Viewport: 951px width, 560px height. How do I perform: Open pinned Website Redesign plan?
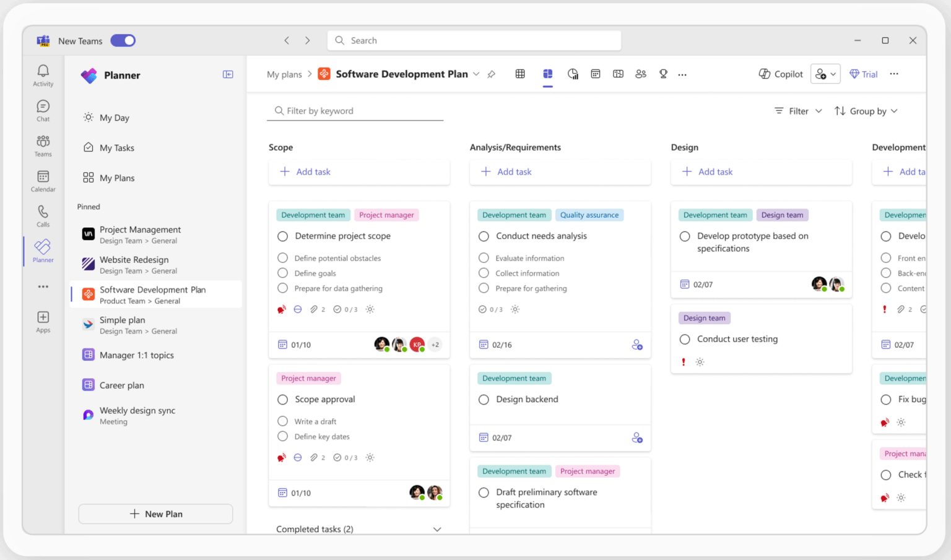click(x=156, y=265)
